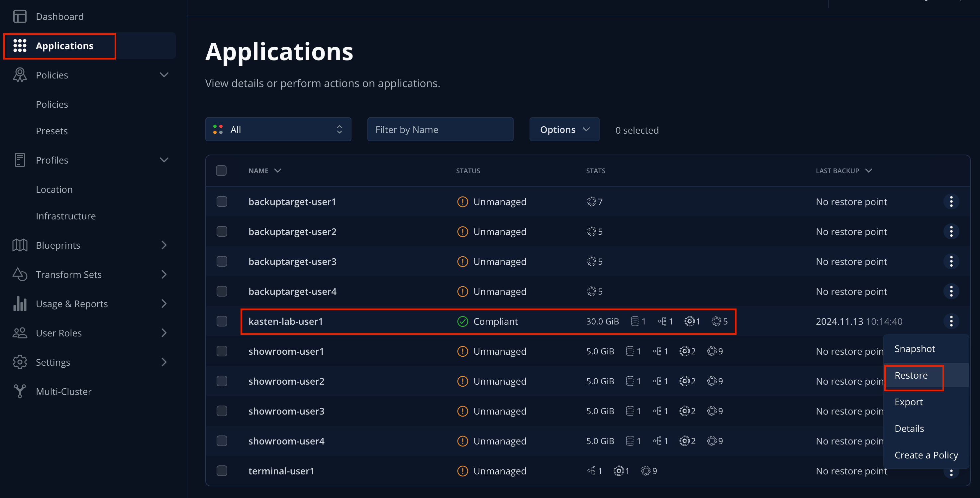Check the backuptarget-user1 checkbox
The image size is (980, 498).
(222, 201)
